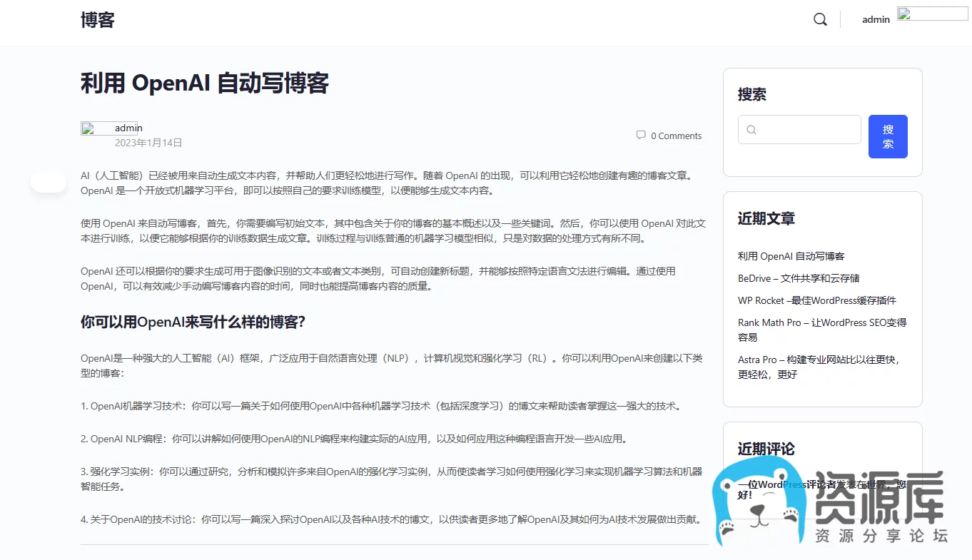Open the Rank Math Pro SEO post
972x560 pixels.
pos(821,322)
